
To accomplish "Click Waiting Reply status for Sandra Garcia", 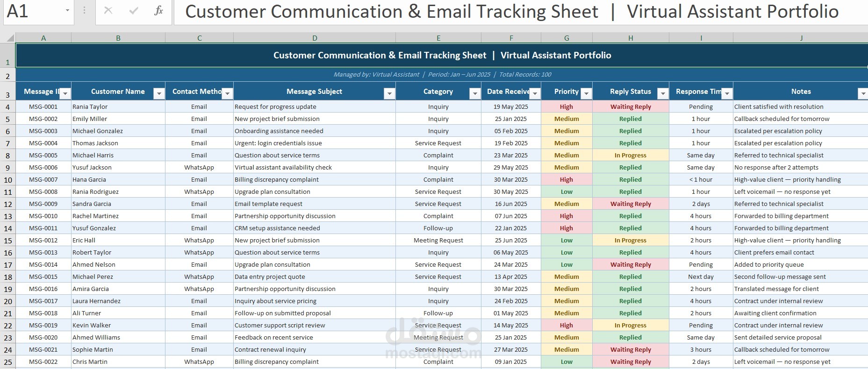I will click(631, 204).
